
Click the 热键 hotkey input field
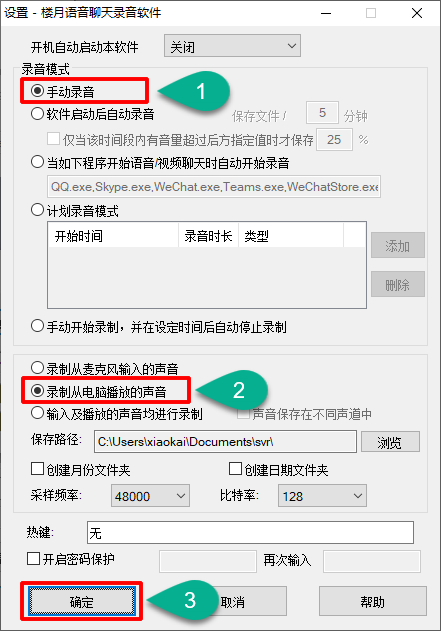click(x=250, y=533)
